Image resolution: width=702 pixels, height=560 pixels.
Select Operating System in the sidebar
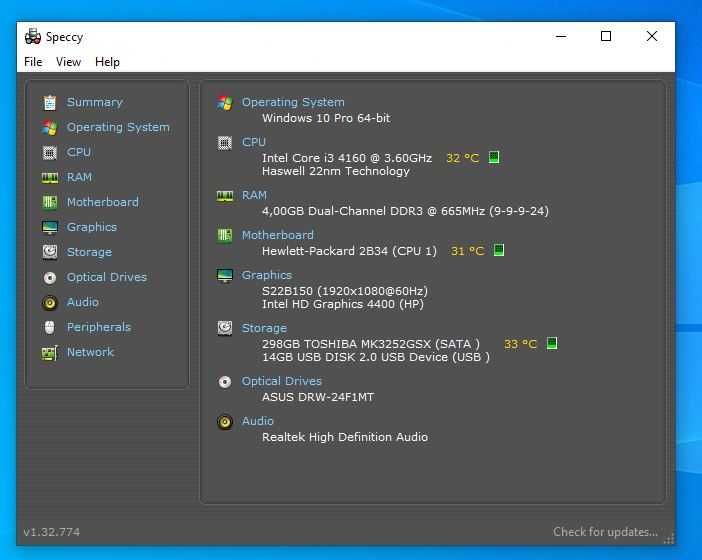(118, 128)
